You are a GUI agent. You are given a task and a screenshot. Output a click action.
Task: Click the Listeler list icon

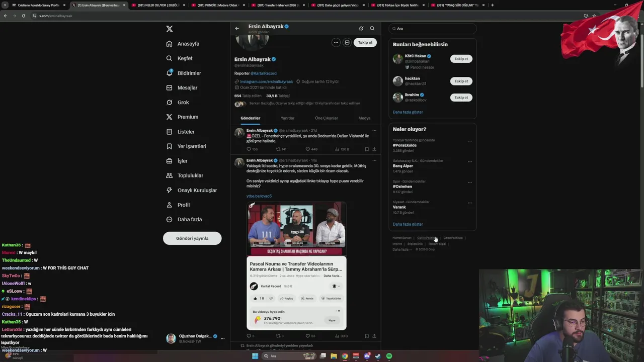point(170,132)
